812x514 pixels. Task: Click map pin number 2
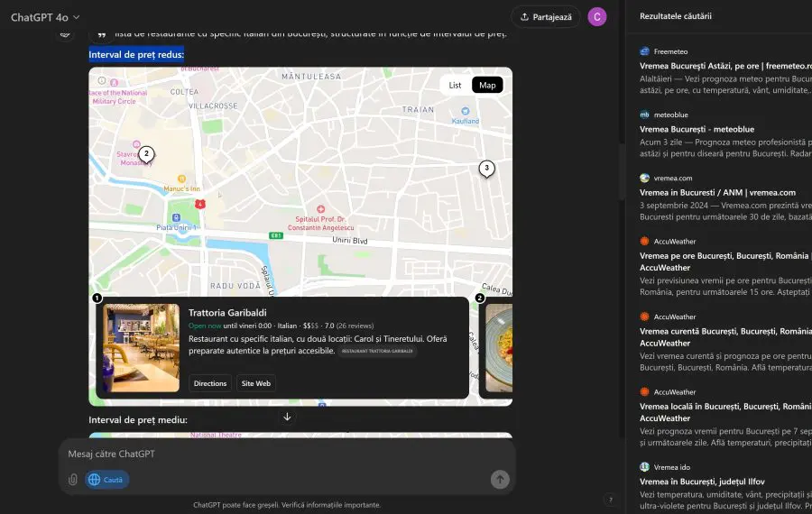click(146, 154)
